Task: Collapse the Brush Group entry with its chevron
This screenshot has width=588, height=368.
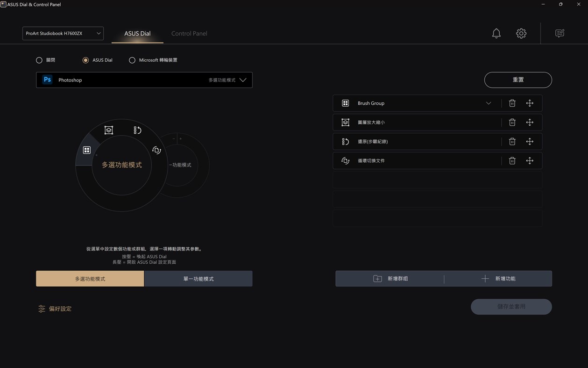Action: click(x=489, y=103)
